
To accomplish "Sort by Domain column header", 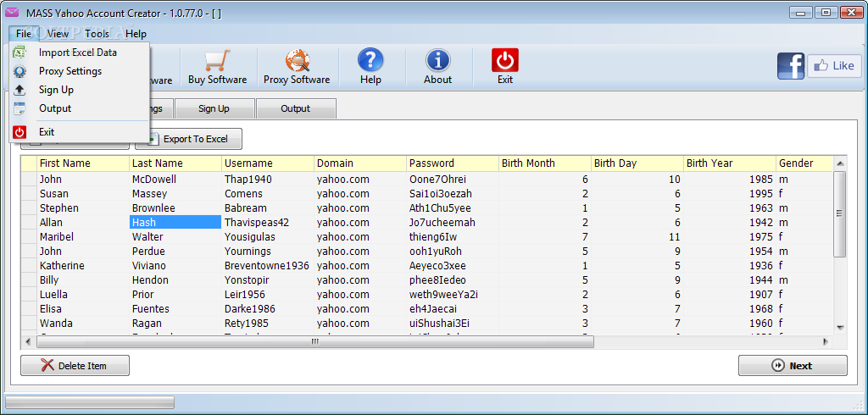I will point(360,163).
